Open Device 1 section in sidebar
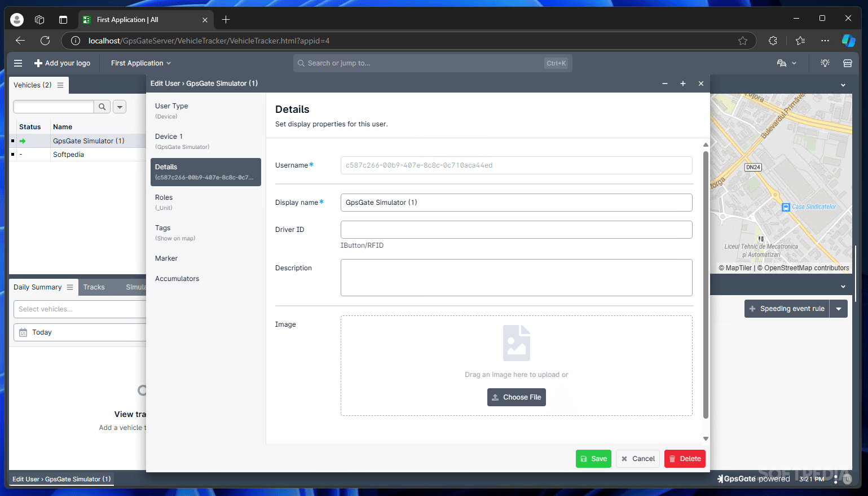Image resolution: width=868 pixels, height=496 pixels. 206,141
